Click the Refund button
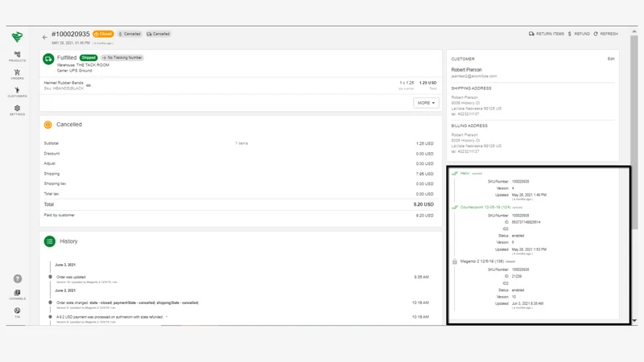The height and width of the screenshot is (362, 644). click(x=579, y=34)
